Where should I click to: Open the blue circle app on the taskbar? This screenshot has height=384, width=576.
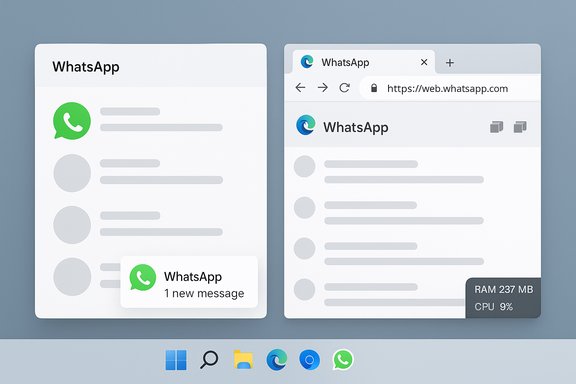point(309,360)
